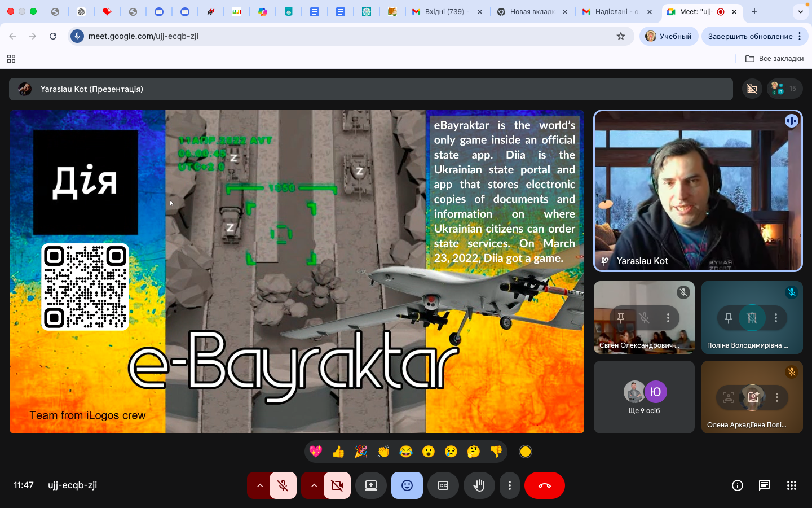
Task: Open the Все закладки bookmarks folder
Action: click(774, 59)
